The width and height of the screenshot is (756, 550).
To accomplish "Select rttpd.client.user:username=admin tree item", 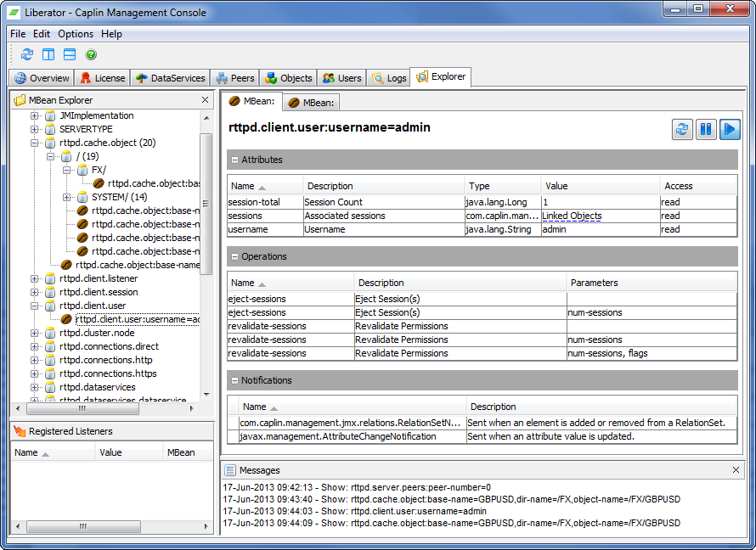I will (x=137, y=319).
